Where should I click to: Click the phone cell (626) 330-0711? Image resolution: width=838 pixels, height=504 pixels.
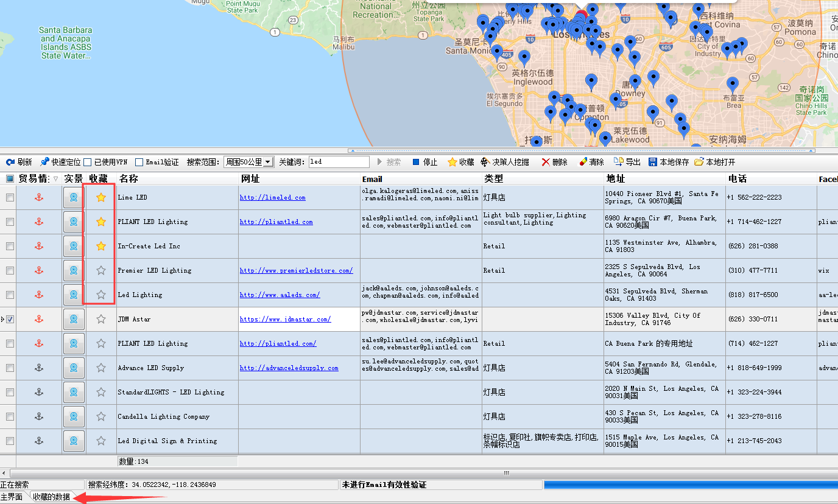coord(771,319)
